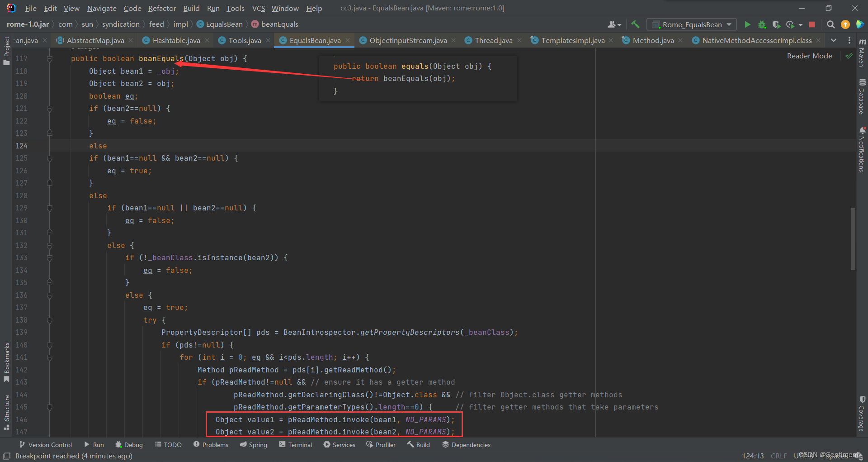Expand hidden editor tabs chevron
The height and width of the screenshot is (462, 868).
(834, 40)
